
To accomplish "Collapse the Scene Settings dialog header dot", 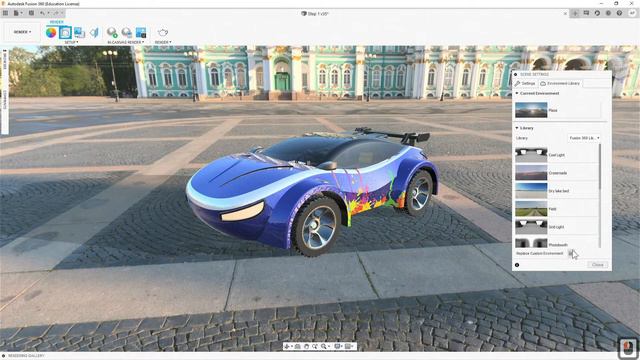I will coord(516,75).
